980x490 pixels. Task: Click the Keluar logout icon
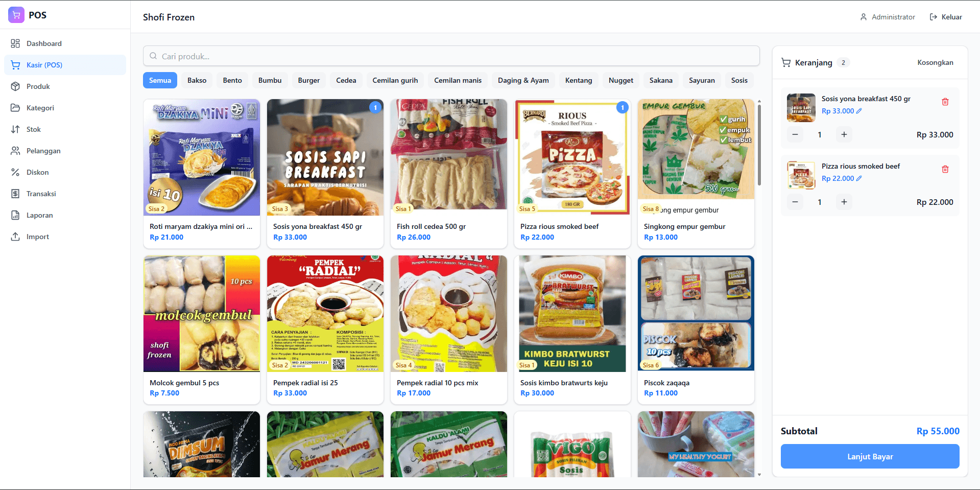coord(934,17)
